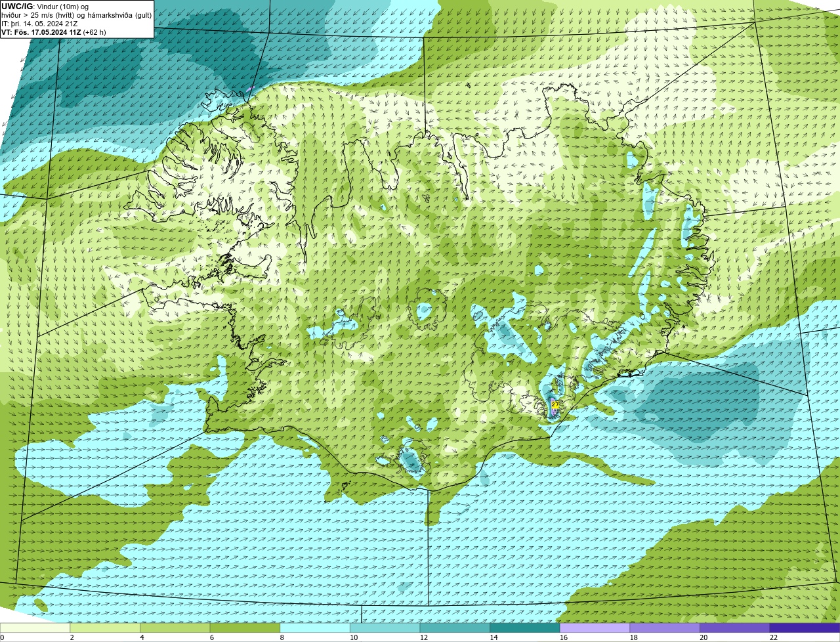Click the "IT: þri. 14. 05. 2024 21Z" line
Image resolution: width=840 pixels, height=642 pixels.
[39, 24]
